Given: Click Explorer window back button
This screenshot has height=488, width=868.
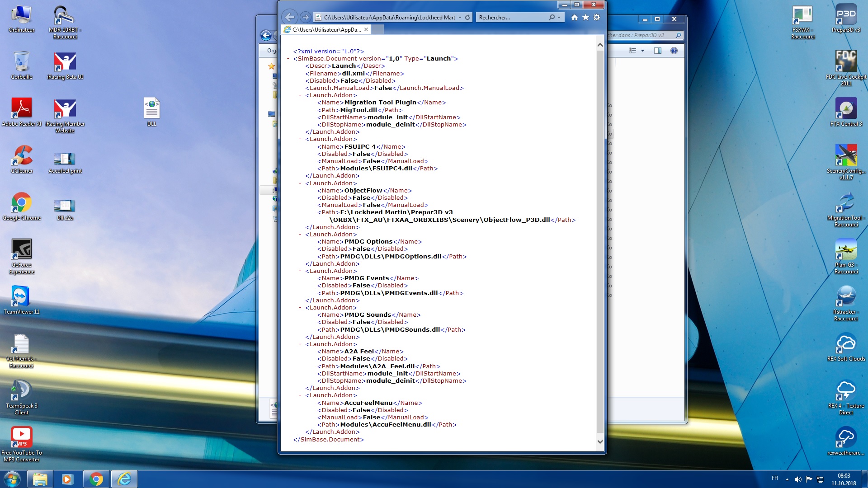Looking at the screenshot, I should pyautogui.click(x=266, y=35).
